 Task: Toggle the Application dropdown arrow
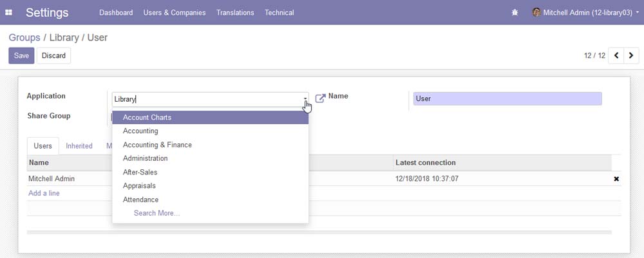click(305, 99)
